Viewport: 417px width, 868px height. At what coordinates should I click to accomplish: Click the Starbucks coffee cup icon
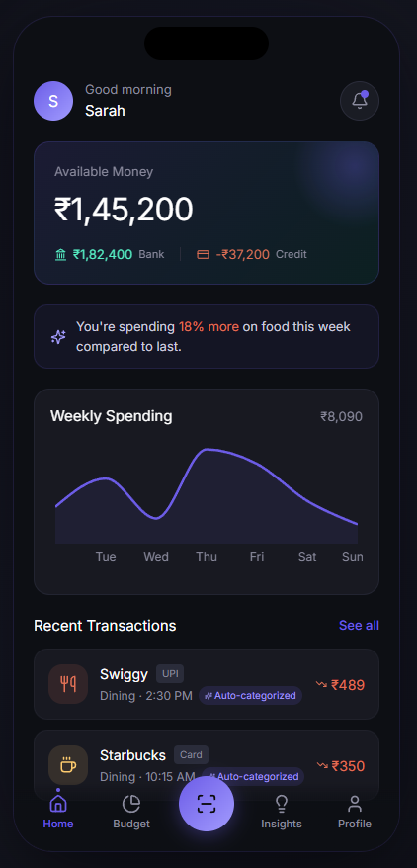[x=68, y=765]
